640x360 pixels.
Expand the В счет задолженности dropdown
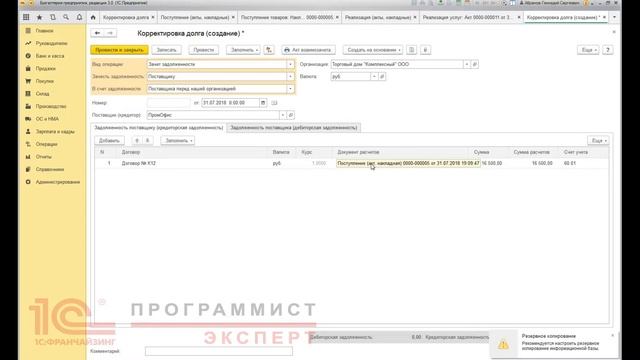pos(290,89)
